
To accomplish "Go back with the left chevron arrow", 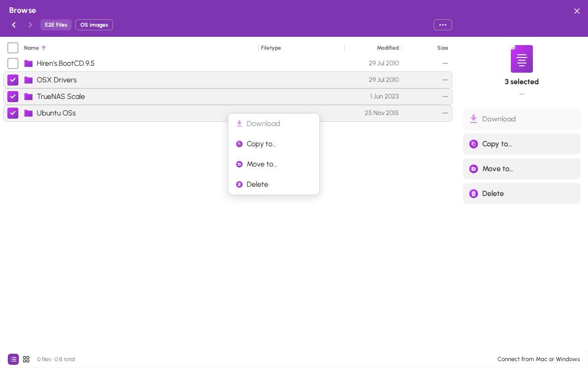I will click(14, 25).
